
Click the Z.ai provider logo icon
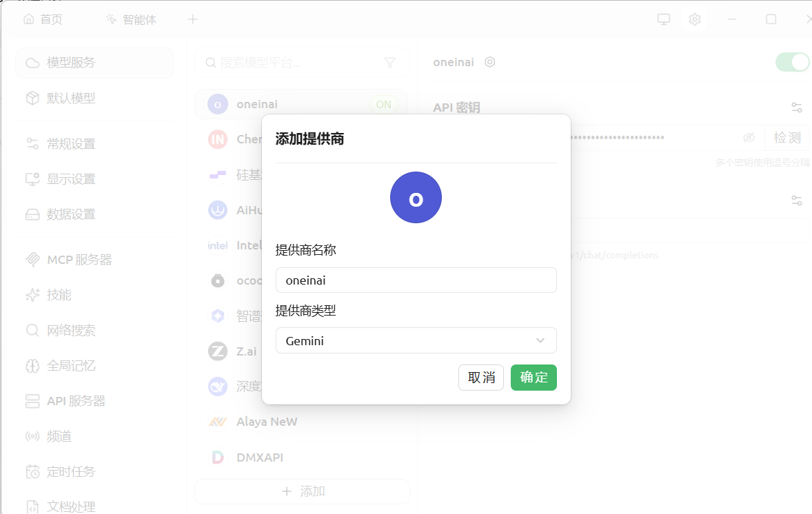click(x=218, y=351)
